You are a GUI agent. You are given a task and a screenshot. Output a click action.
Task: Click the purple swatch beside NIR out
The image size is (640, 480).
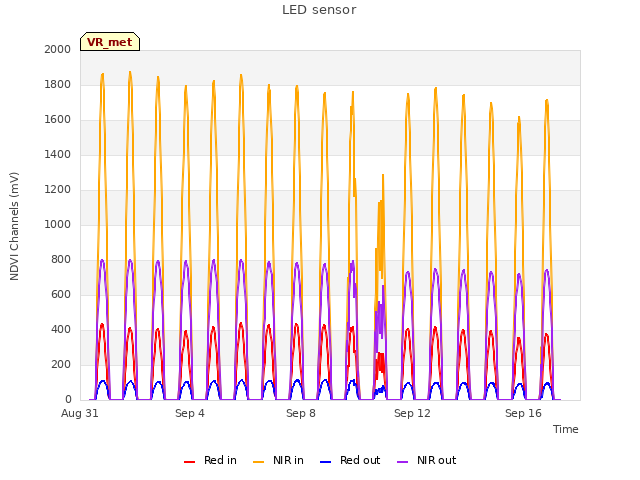pyautogui.click(x=402, y=462)
